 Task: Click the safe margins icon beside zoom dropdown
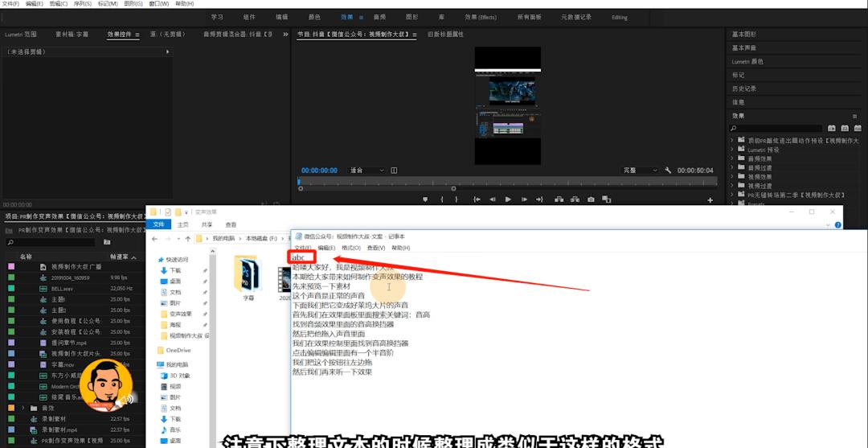point(394,171)
